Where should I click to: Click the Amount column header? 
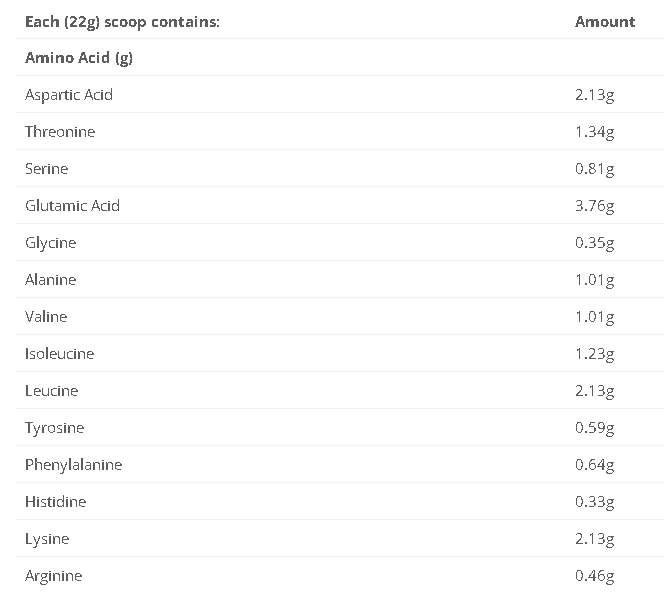(605, 21)
